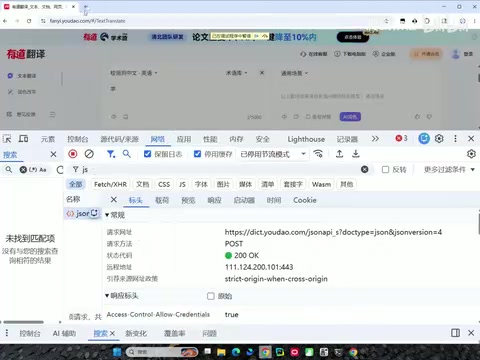
Task: Open DevTools customize kebab menu
Action: 455,138
